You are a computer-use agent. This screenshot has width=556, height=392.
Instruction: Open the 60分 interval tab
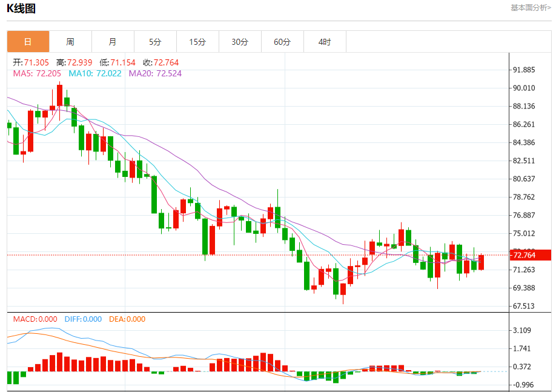(x=282, y=42)
